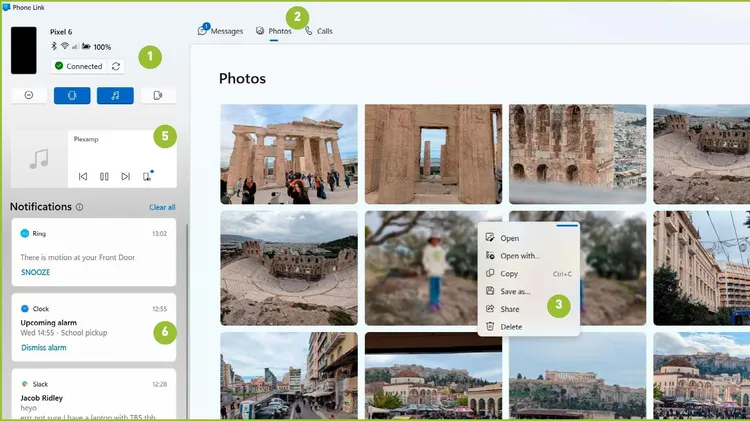
Task: Pause Plexamp playback
Action: pos(104,177)
